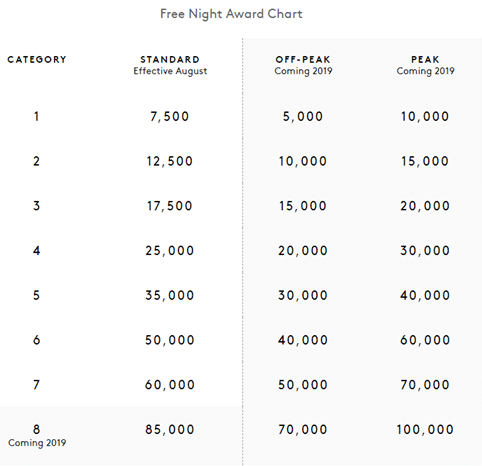Image resolution: width=482 pixels, height=466 pixels.
Task: Click the PEAK column header
Action: click(425, 60)
